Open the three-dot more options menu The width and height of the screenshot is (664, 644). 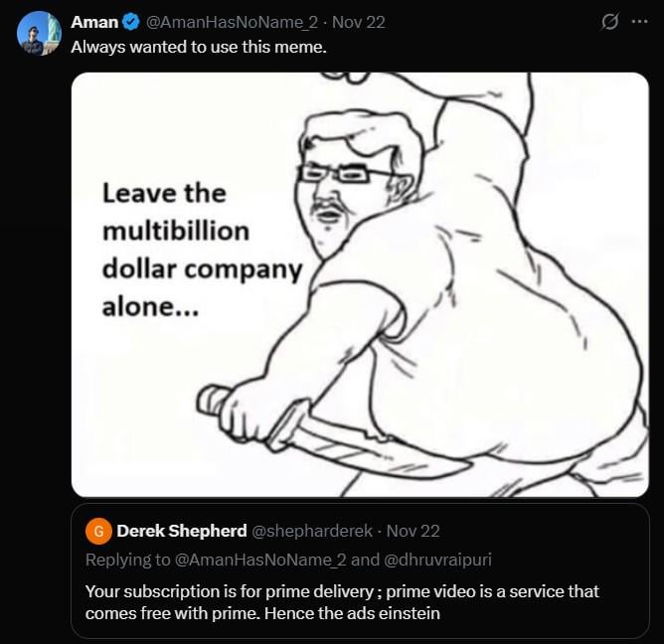tap(639, 22)
